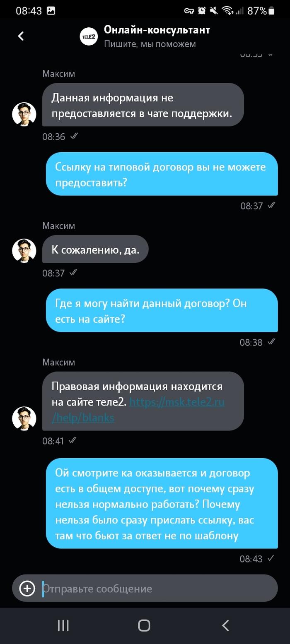290x644 pixels.
Task: Tap the alarm icon in status bar
Action: pos(202,11)
